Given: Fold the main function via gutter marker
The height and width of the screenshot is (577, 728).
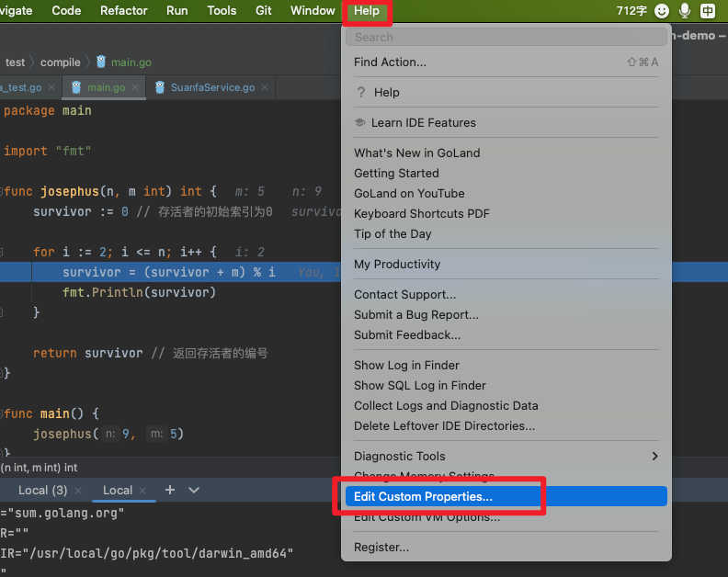Looking at the screenshot, I should pos(2,413).
